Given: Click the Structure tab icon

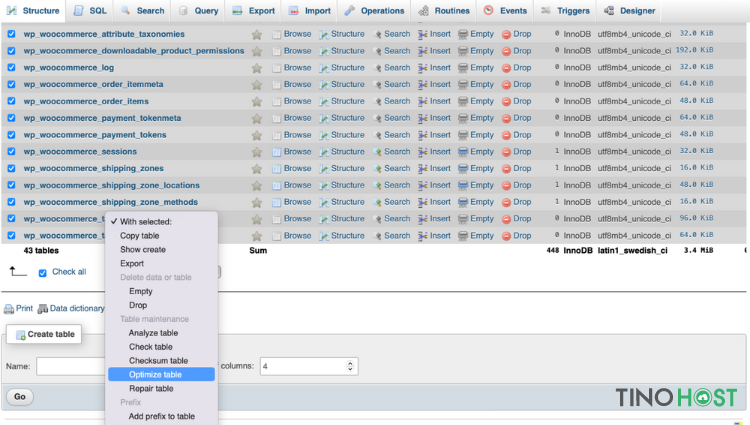Looking at the screenshot, I should (x=11, y=11).
